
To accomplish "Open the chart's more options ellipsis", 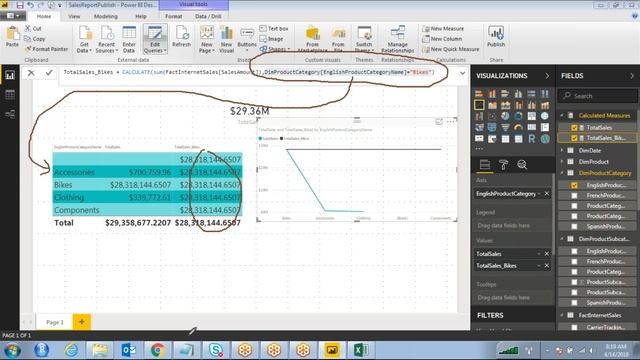I will (451, 122).
